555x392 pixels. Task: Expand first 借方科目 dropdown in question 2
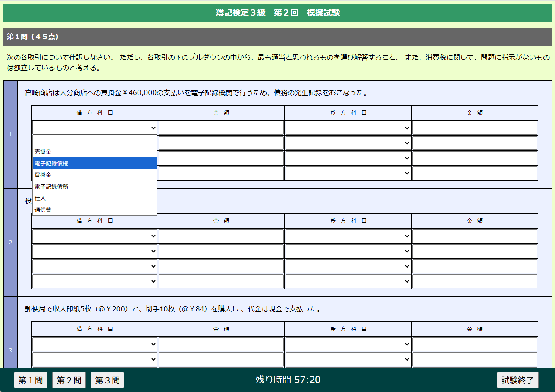[x=94, y=236]
